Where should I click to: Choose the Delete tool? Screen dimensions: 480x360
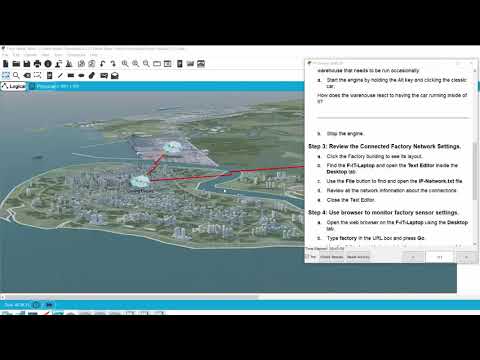(x=27, y=76)
